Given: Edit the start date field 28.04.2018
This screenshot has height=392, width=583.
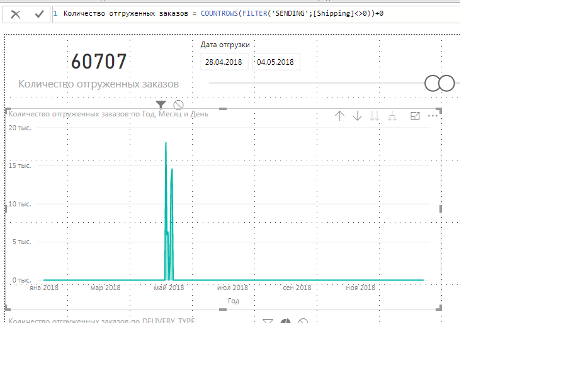Looking at the screenshot, I should click(x=224, y=62).
